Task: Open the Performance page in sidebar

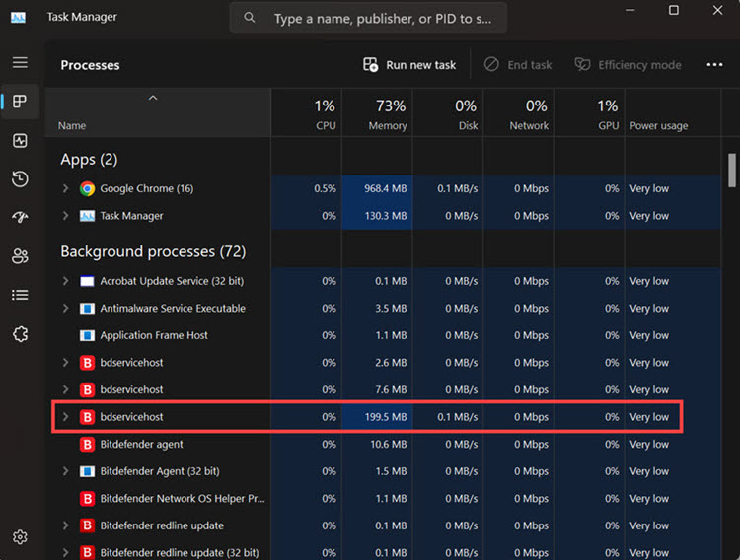Action: (20, 141)
